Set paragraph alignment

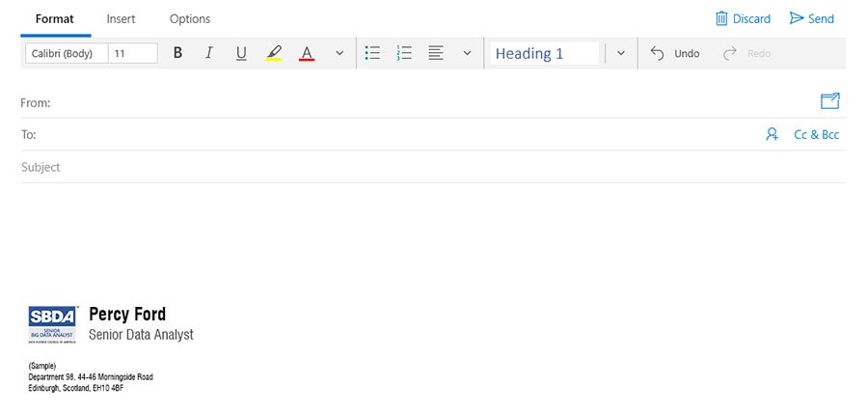[x=436, y=53]
